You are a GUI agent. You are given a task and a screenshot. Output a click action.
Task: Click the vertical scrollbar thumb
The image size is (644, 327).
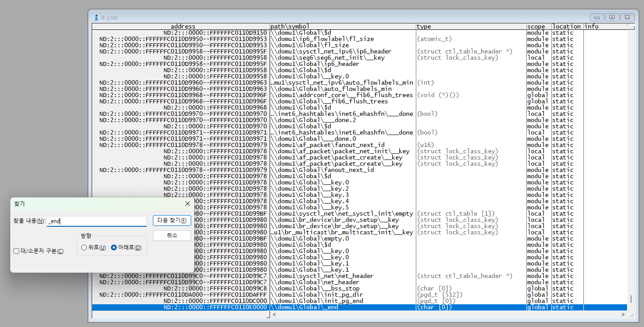click(x=630, y=299)
